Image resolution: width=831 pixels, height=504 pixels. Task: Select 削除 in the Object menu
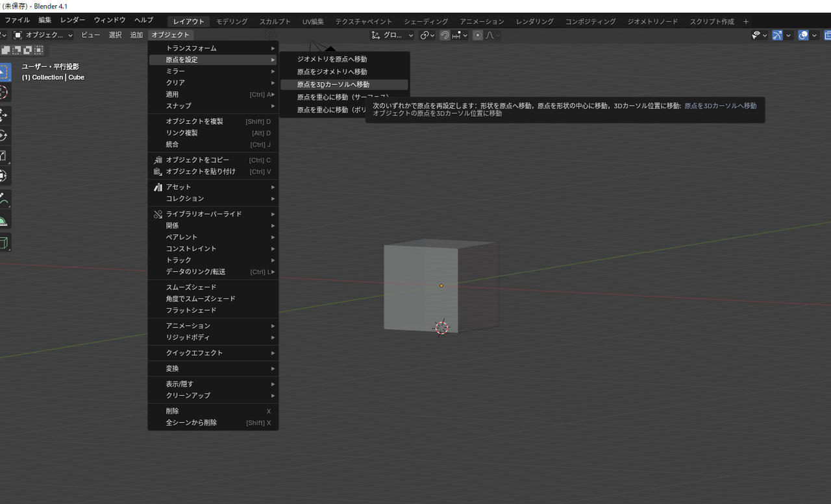[x=213, y=411]
